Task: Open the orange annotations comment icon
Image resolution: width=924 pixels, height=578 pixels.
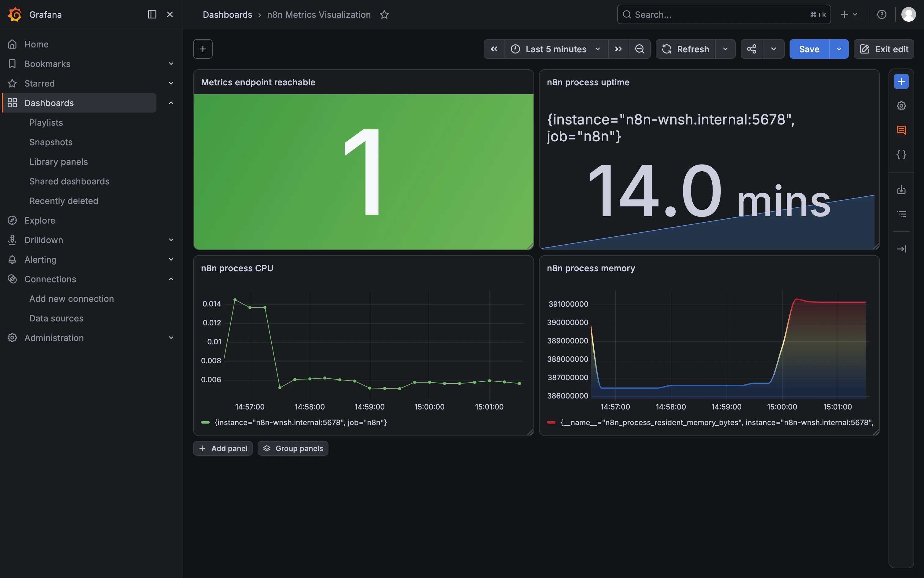Action: [901, 130]
